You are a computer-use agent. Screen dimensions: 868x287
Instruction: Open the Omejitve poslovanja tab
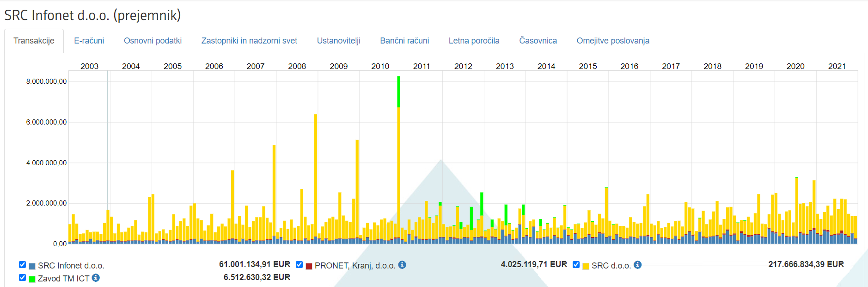tap(612, 41)
